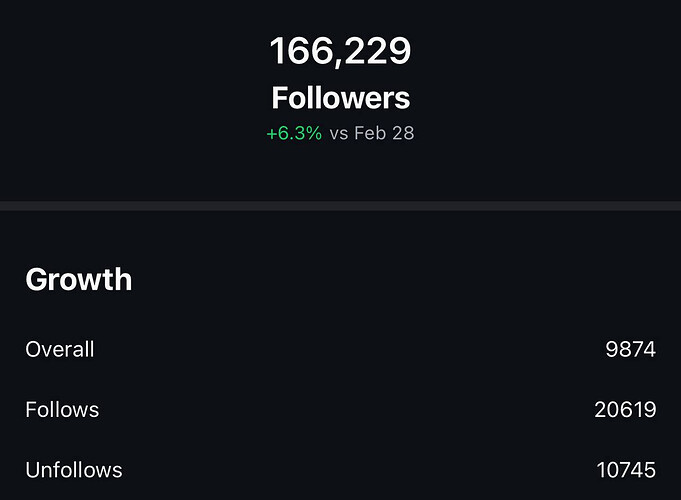Click the green +6.3% change indicator

(x=294, y=133)
